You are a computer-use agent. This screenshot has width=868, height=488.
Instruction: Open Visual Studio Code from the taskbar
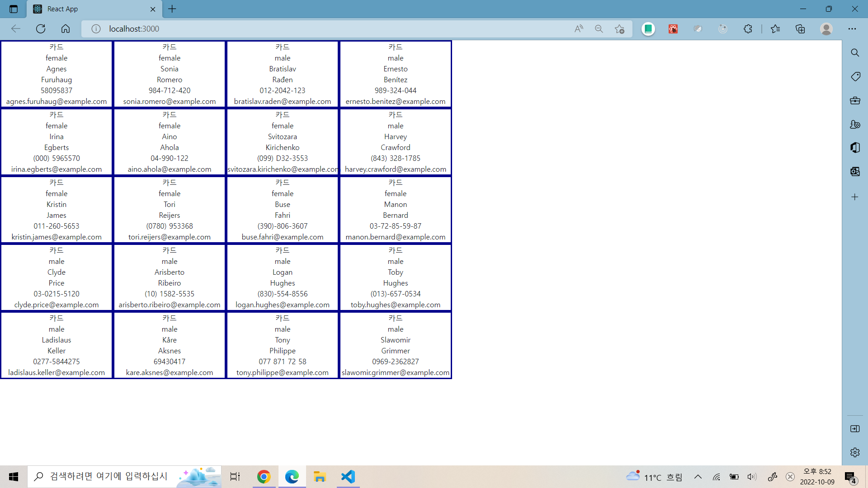[x=348, y=477]
